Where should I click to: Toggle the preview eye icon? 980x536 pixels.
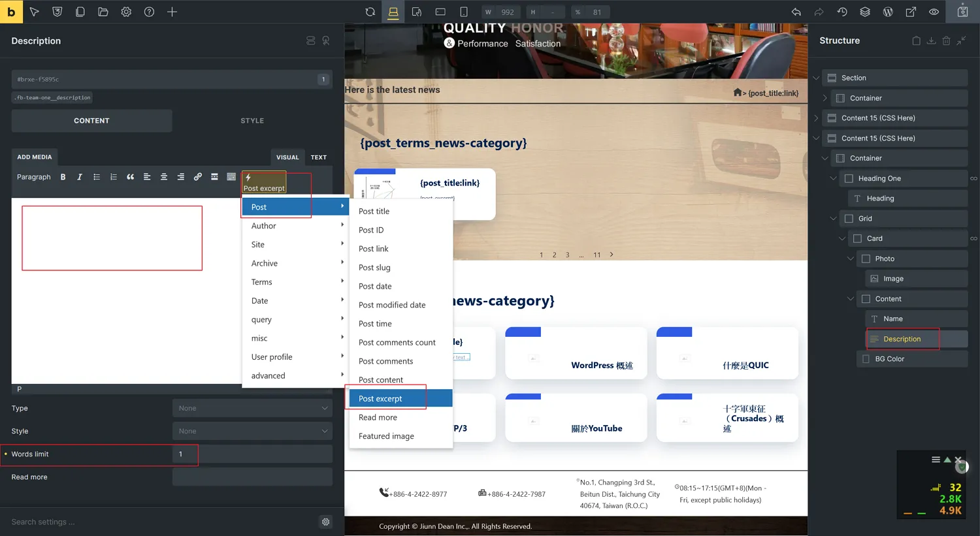[934, 12]
